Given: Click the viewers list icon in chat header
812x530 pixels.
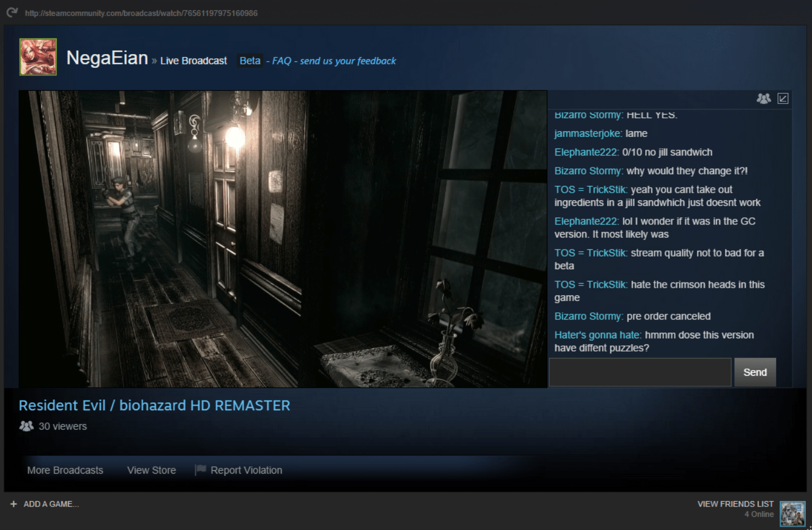Looking at the screenshot, I should [763, 98].
